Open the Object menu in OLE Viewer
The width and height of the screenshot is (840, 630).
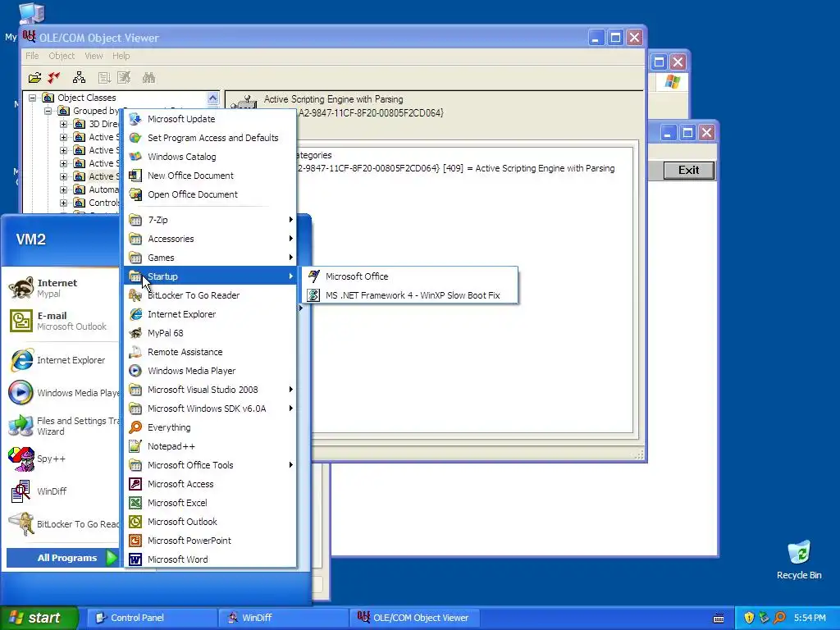tap(62, 56)
